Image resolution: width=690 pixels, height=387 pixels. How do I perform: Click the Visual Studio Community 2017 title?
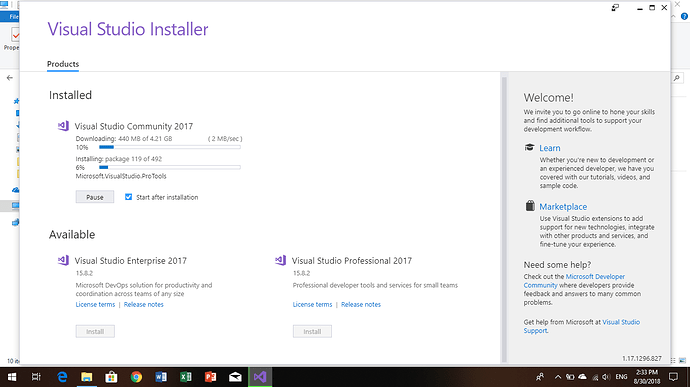coord(134,126)
